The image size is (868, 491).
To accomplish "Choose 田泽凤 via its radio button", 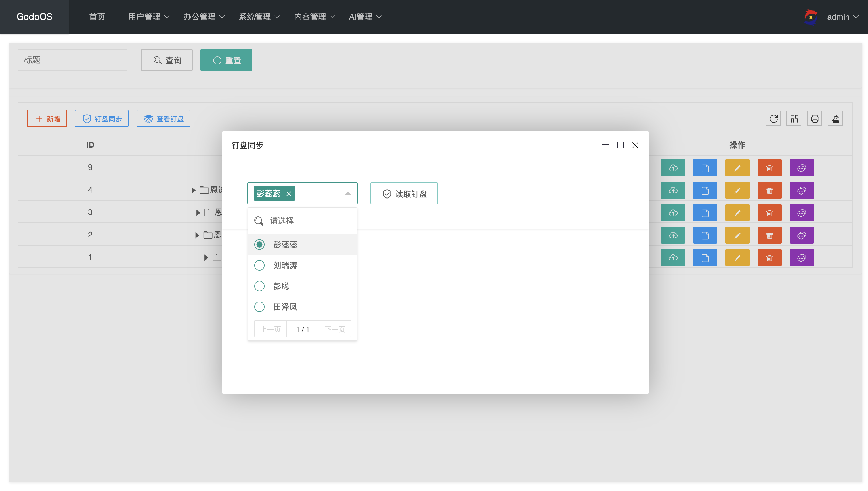I will 259,307.
